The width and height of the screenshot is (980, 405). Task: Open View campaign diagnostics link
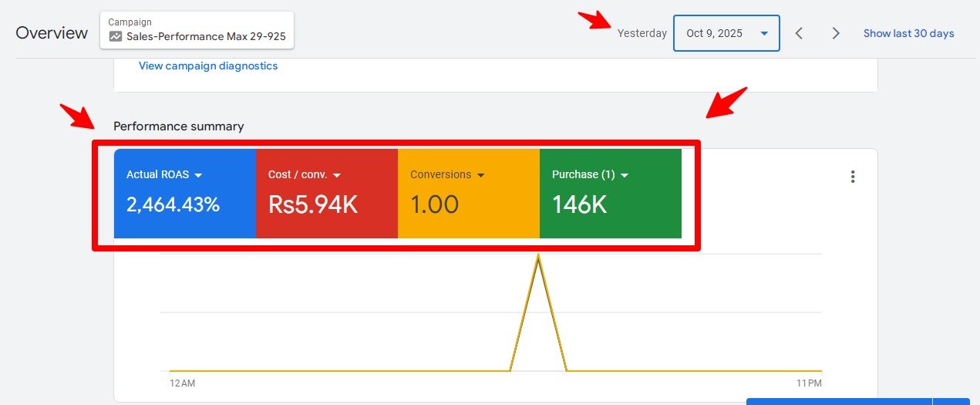208,66
